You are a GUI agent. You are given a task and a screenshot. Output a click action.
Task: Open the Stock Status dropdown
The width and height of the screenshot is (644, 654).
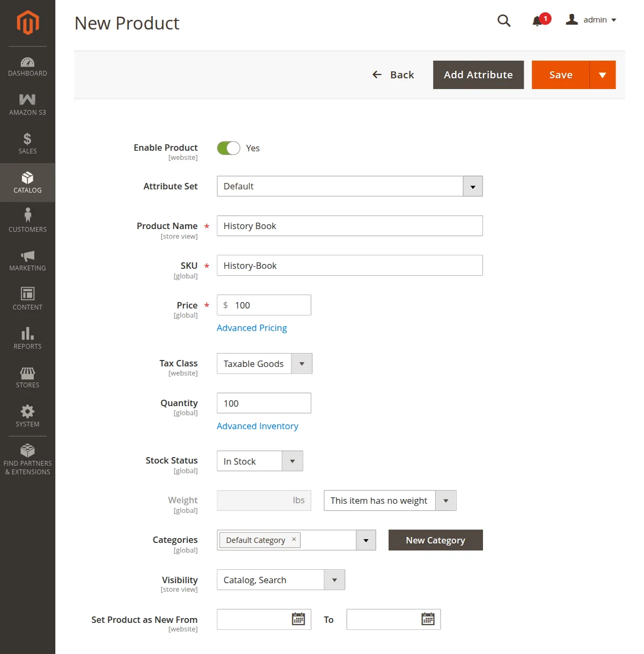[x=292, y=461]
